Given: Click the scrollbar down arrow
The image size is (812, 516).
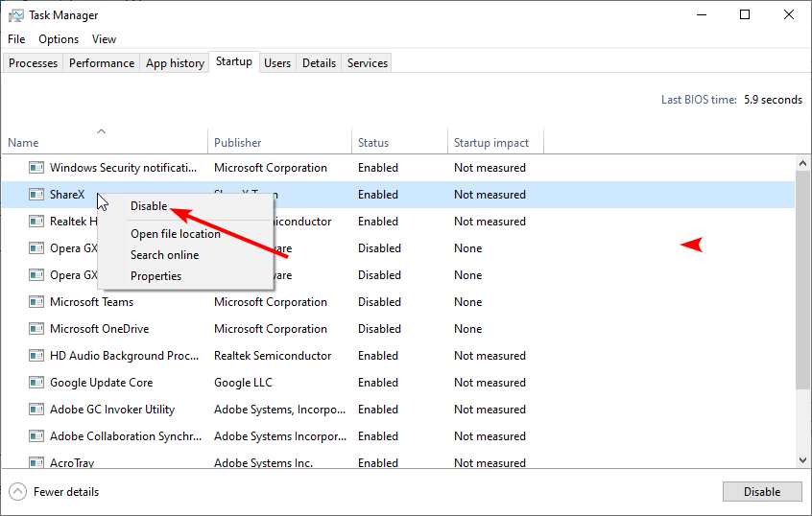Looking at the screenshot, I should click(x=802, y=460).
